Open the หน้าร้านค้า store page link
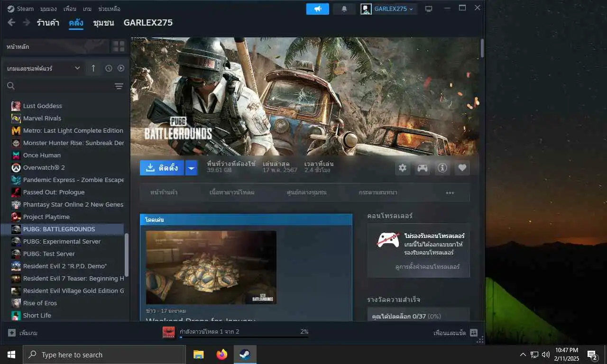This screenshot has height=364, width=607. (164, 192)
